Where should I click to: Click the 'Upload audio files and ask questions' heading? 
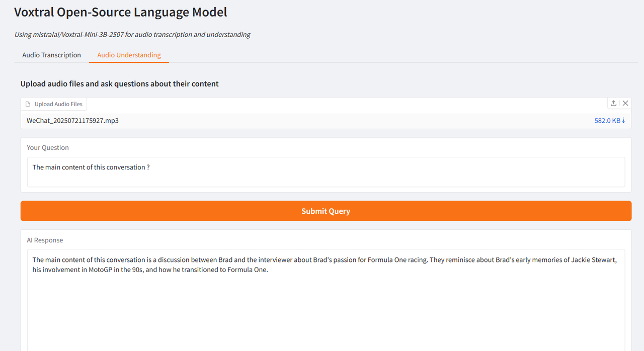click(119, 84)
